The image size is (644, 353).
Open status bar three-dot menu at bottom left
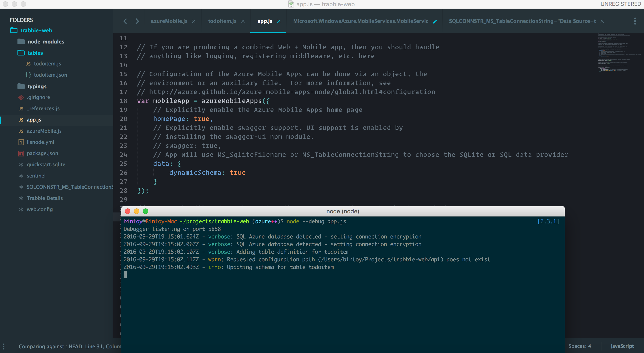pos(4,346)
